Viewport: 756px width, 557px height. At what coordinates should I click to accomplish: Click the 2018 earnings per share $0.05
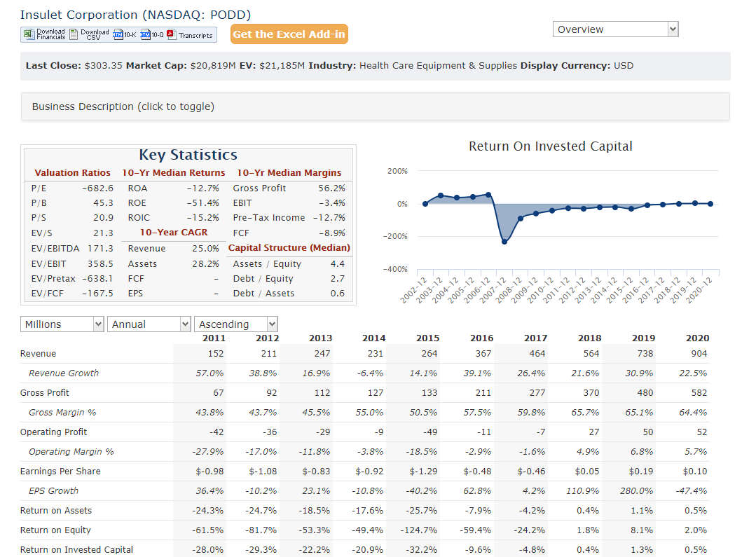click(x=587, y=471)
